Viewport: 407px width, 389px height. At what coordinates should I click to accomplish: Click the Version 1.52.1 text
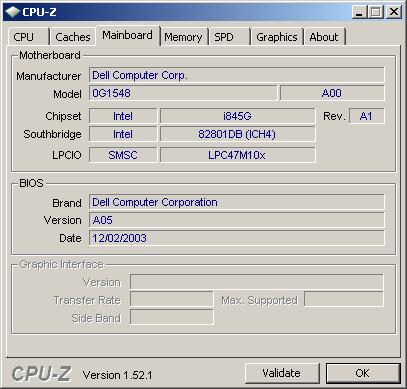(118, 375)
